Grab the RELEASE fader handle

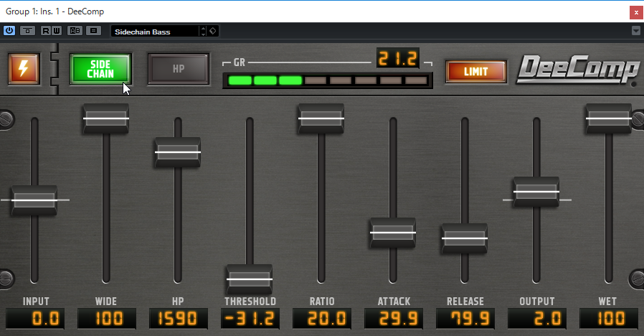(x=465, y=238)
